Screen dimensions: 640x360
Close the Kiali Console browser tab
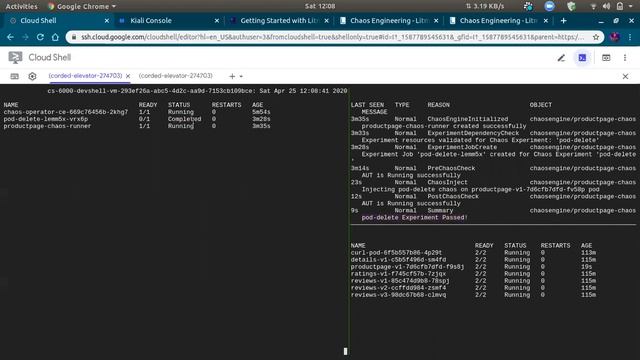point(217,21)
